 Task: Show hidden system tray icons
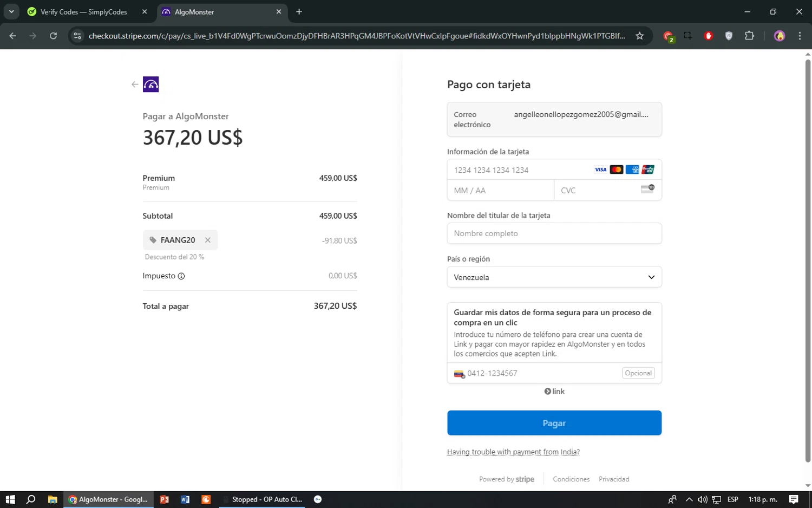pyautogui.click(x=689, y=499)
